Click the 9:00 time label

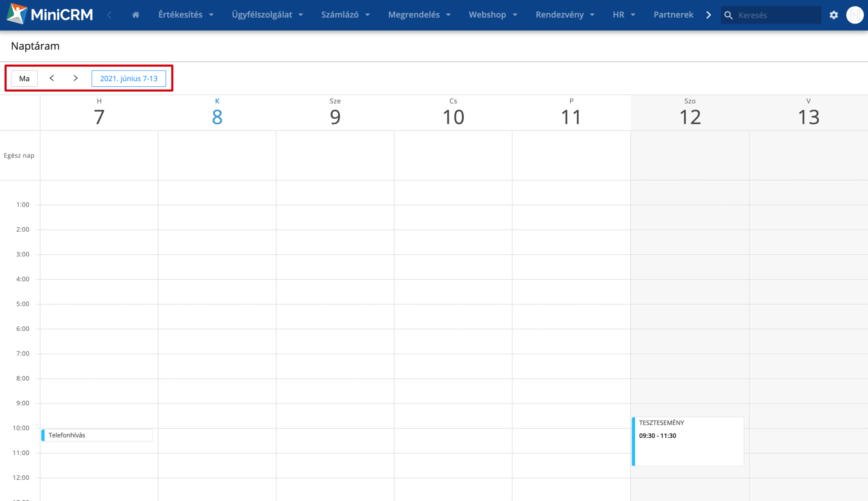23,403
